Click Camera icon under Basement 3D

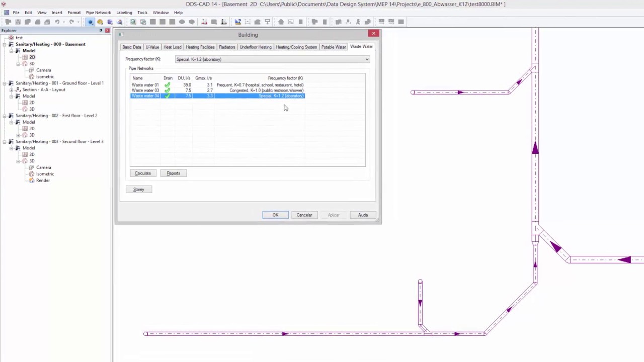click(32, 70)
